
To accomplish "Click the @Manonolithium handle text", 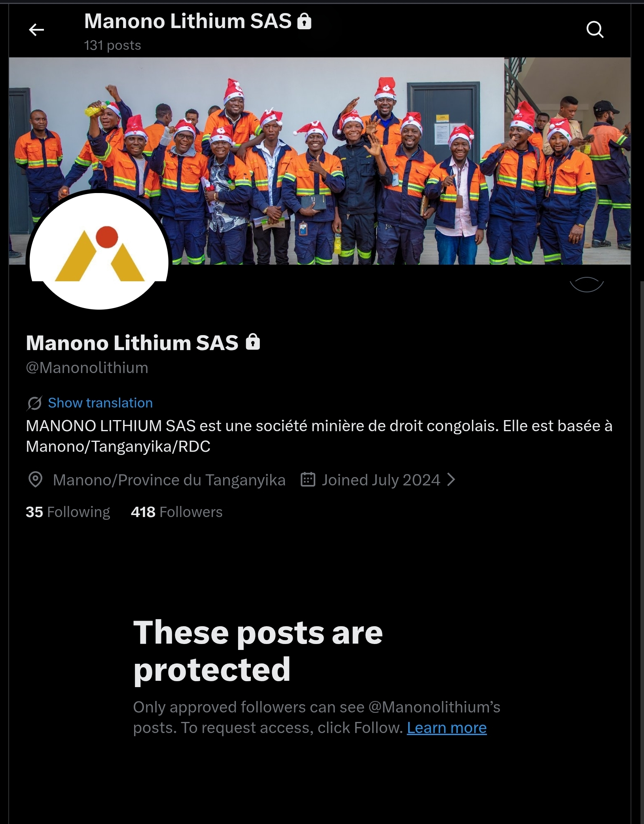I will pyautogui.click(x=87, y=367).
